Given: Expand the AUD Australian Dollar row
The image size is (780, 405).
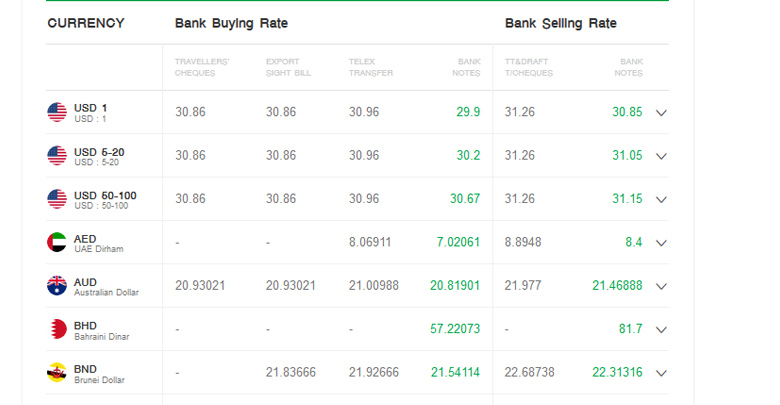Looking at the screenshot, I should [661, 286].
